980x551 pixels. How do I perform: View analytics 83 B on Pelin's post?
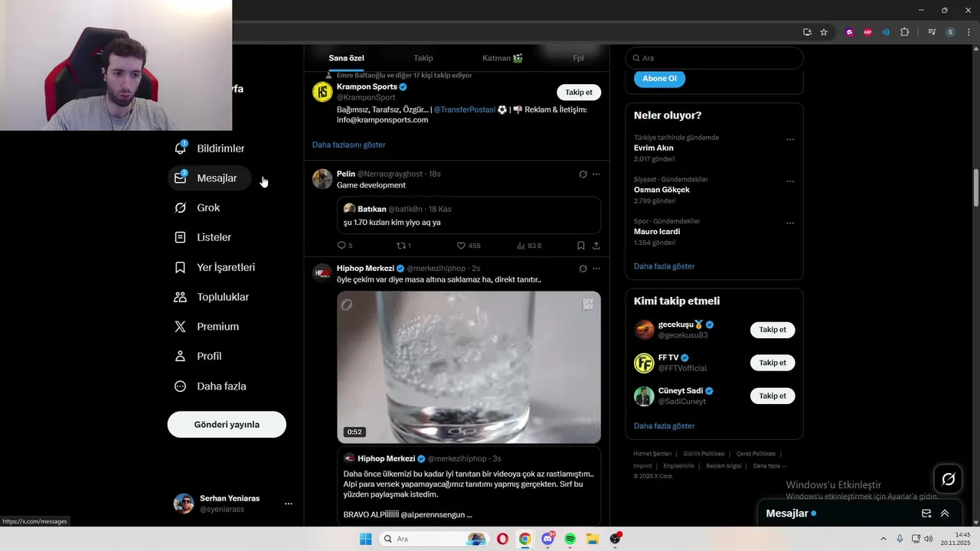coord(529,246)
